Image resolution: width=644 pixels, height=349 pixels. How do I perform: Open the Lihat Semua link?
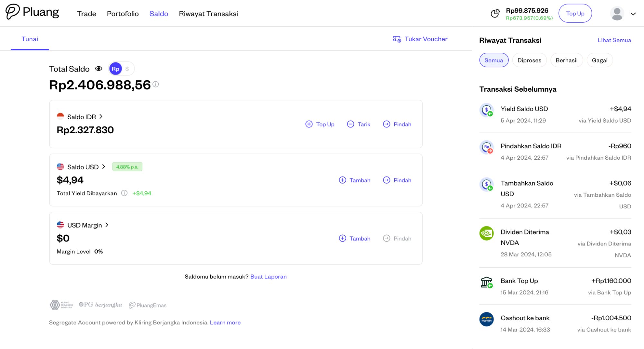(614, 40)
